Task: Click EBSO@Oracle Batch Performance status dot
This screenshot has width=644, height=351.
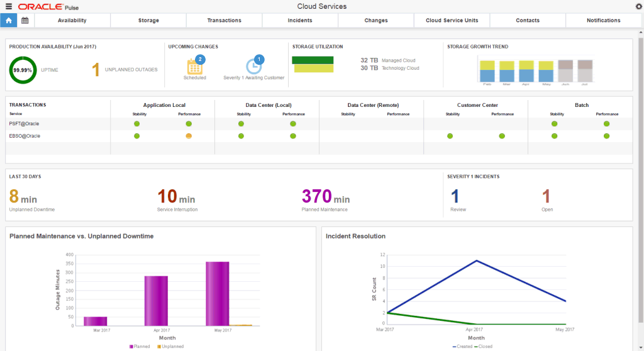Action: click(x=607, y=136)
